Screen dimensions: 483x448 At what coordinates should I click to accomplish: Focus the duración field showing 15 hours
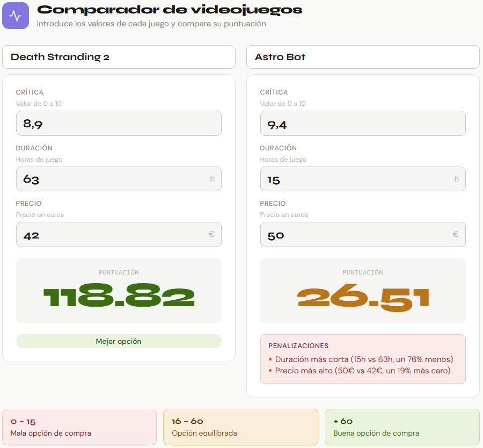(363, 179)
